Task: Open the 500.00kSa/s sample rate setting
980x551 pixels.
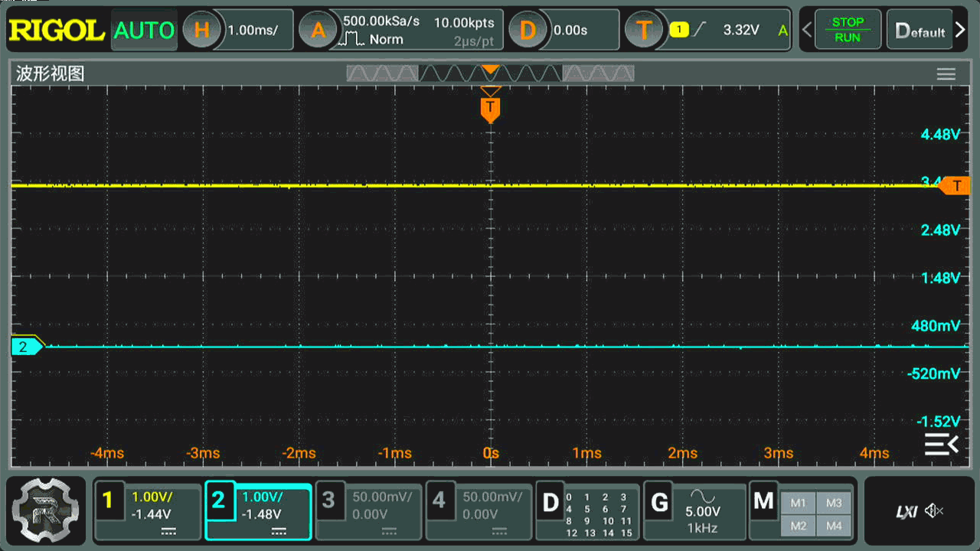Action: tap(381, 21)
